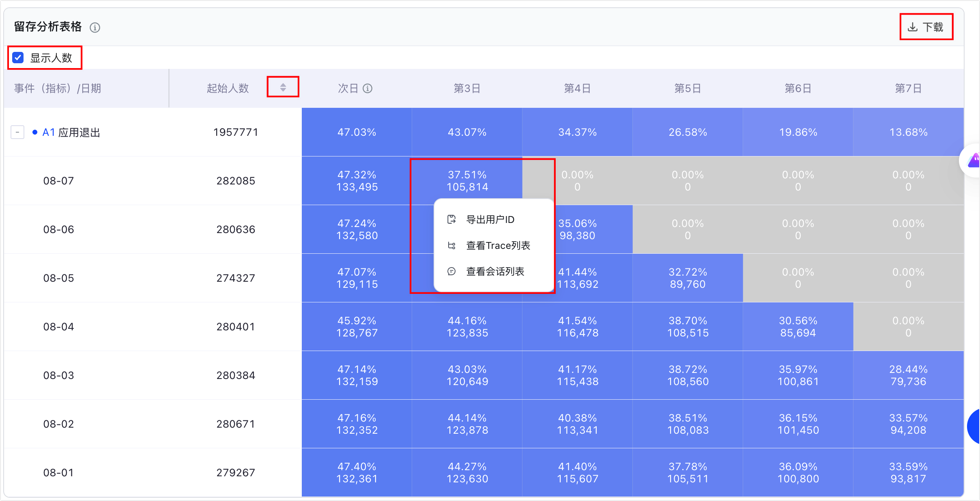This screenshot has width=980, height=501.
Task: Click the 08-01 次日 cell 47.40%
Action: (357, 473)
